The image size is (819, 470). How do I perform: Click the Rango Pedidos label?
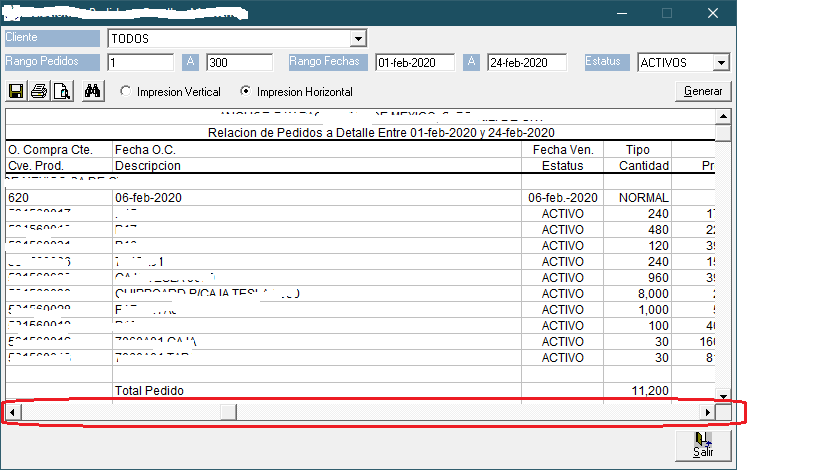tap(52, 62)
